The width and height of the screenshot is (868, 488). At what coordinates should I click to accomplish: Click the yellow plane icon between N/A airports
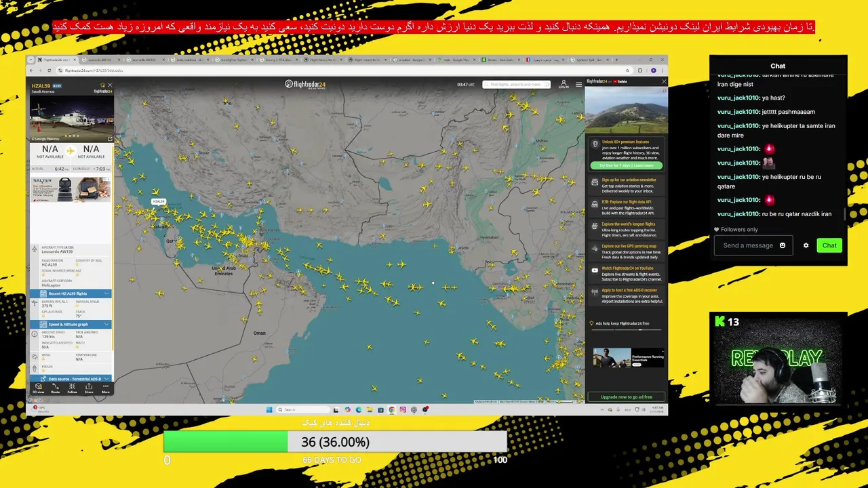(x=71, y=150)
